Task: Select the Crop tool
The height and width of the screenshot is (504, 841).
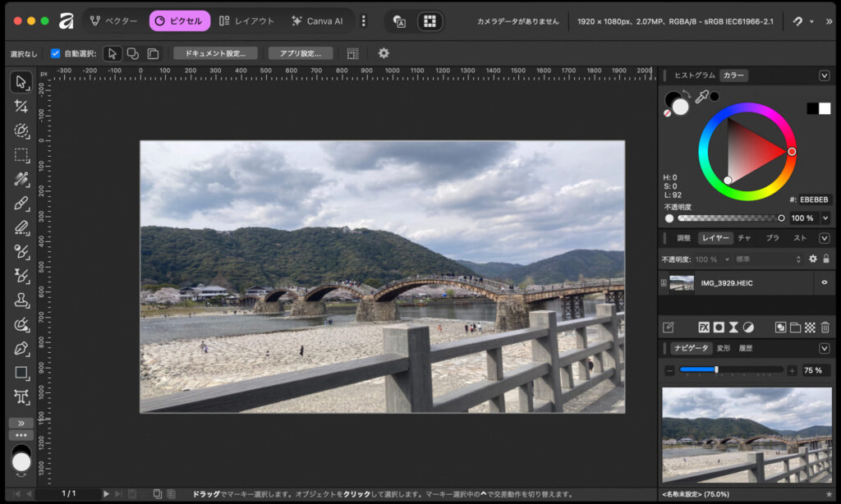Action: click(x=21, y=107)
